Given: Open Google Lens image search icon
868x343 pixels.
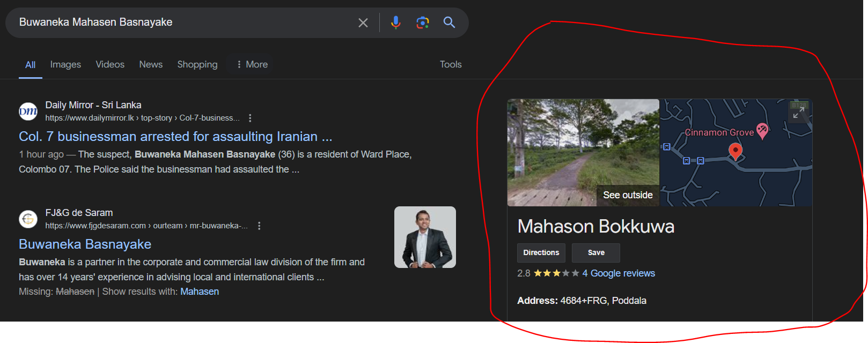Looking at the screenshot, I should [x=423, y=23].
